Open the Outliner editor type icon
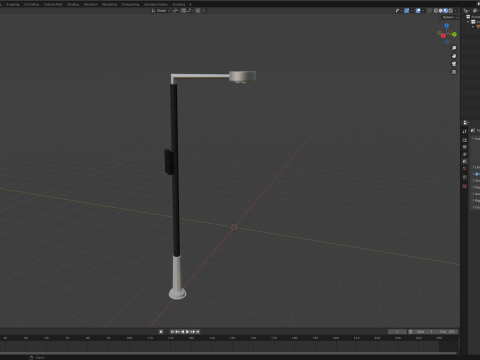 coord(467,11)
